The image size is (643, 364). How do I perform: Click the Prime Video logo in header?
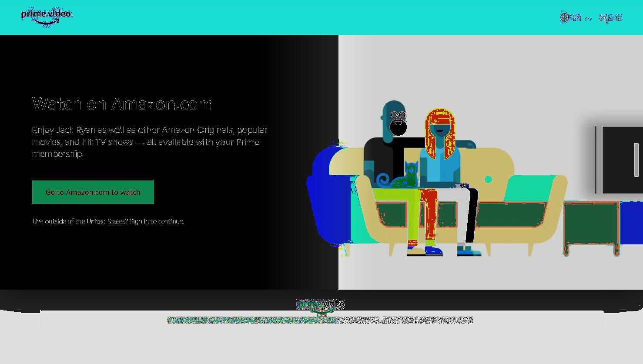(x=46, y=17)
